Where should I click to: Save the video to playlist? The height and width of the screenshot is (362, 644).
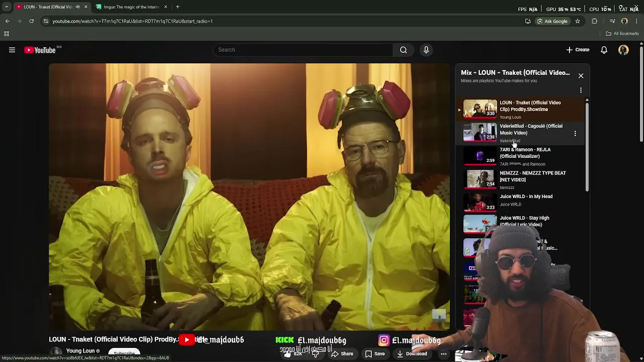click(x=375, y=354)
